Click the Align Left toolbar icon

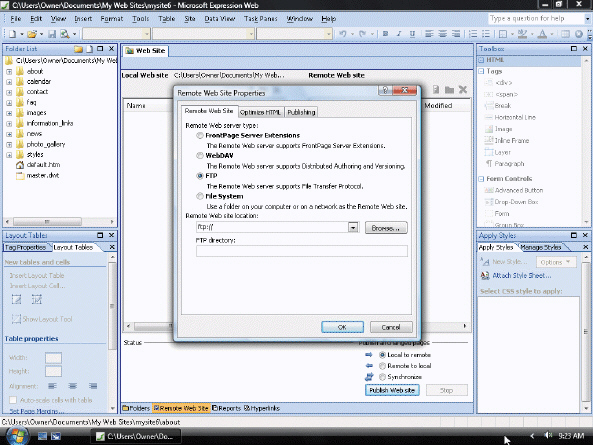pos(429,34)
